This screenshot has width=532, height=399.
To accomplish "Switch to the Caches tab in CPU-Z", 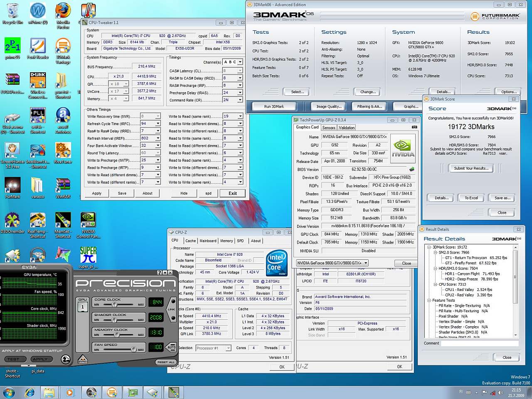I will click(190, 241).
